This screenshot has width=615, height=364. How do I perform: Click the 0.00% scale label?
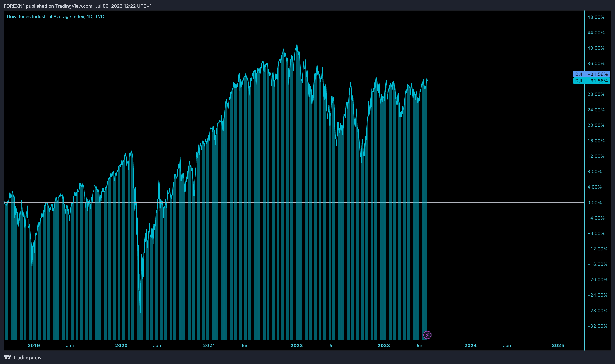pos(595,203)
